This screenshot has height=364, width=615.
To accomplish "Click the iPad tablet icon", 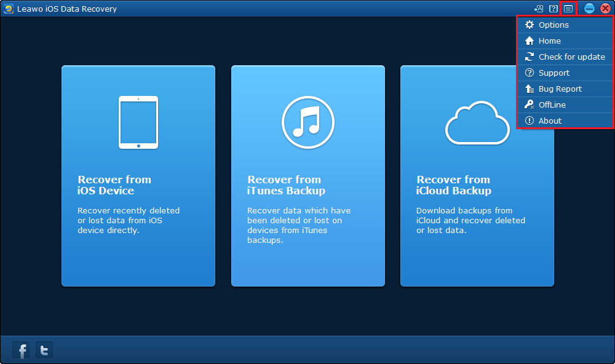I will [x=138, y=122].
